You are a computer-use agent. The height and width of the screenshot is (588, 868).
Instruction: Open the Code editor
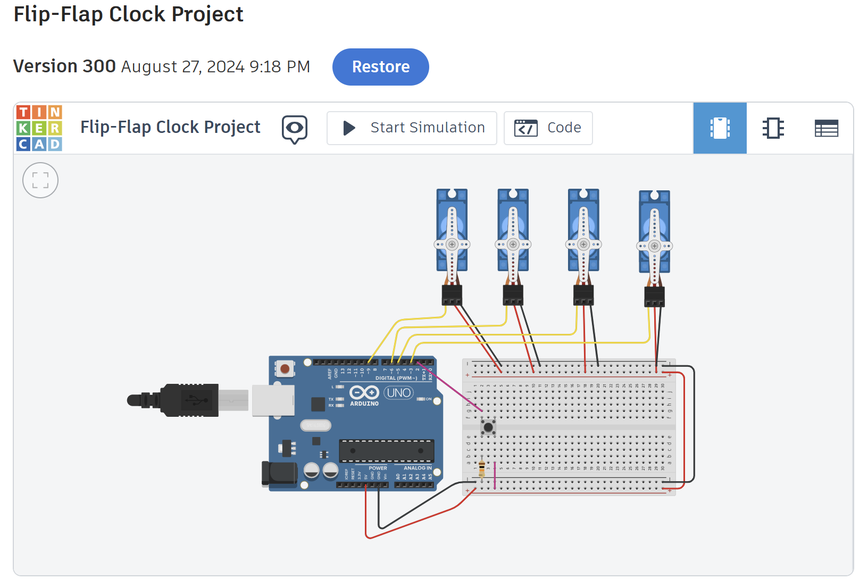pyautogui.click(x=548, y=128)
